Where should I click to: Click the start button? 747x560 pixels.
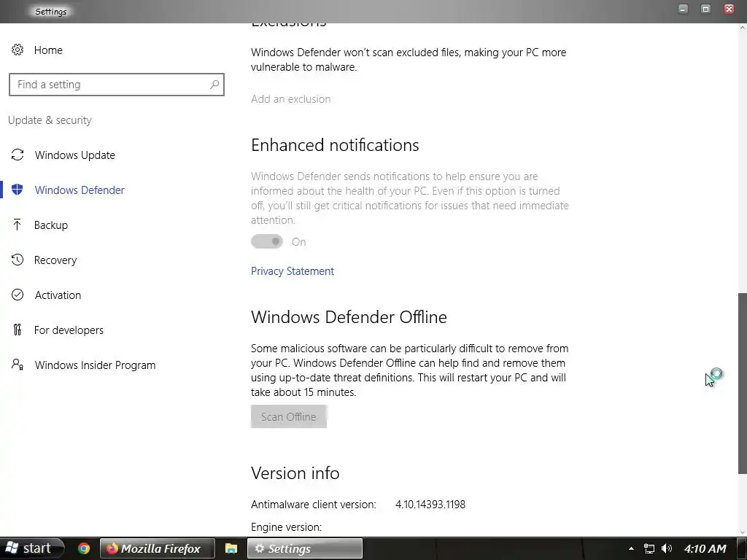click(31, 548)
